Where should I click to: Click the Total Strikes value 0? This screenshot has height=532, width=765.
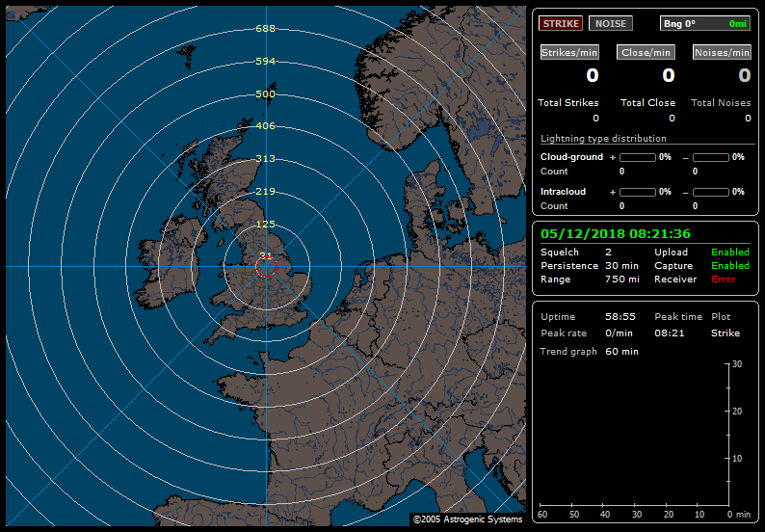point(595,119)
